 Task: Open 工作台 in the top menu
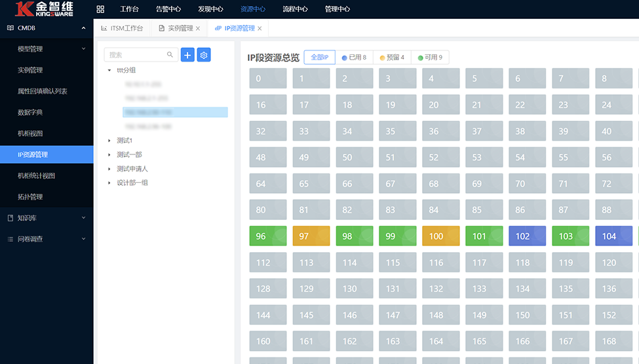[129, 9]
